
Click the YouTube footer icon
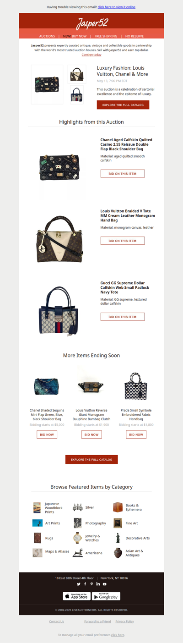(104, 584)
